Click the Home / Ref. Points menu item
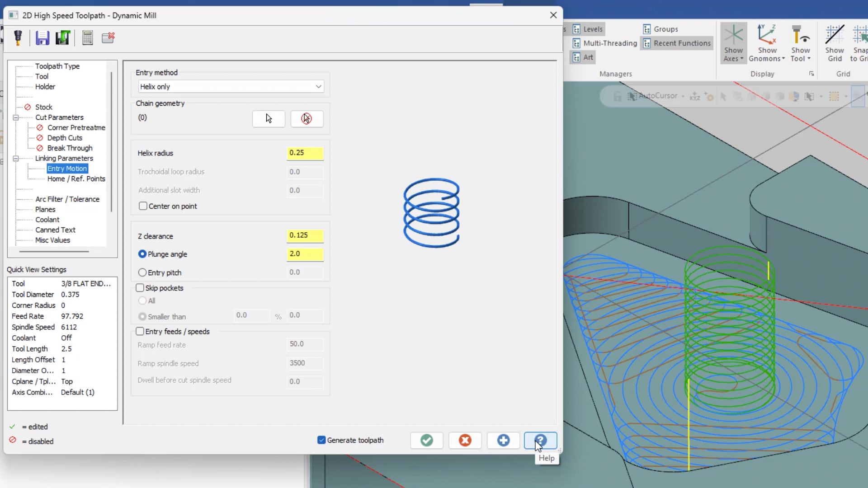The width and height of the screenshot is (868, 488). (x=76, y=179)
